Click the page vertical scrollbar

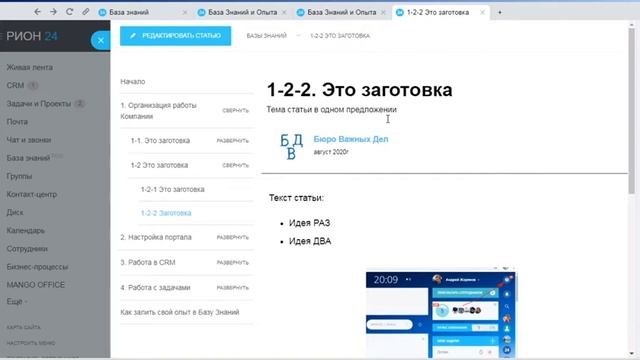632,110
